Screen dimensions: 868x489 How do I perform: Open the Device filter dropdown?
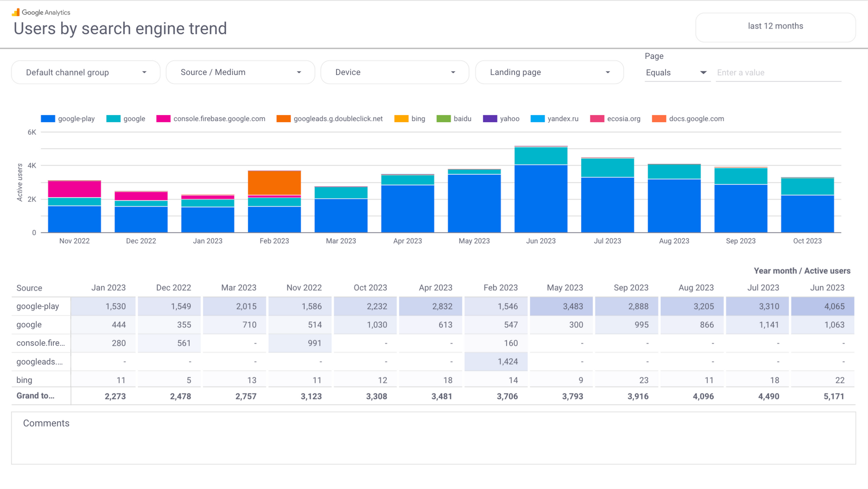coord(395,72)
